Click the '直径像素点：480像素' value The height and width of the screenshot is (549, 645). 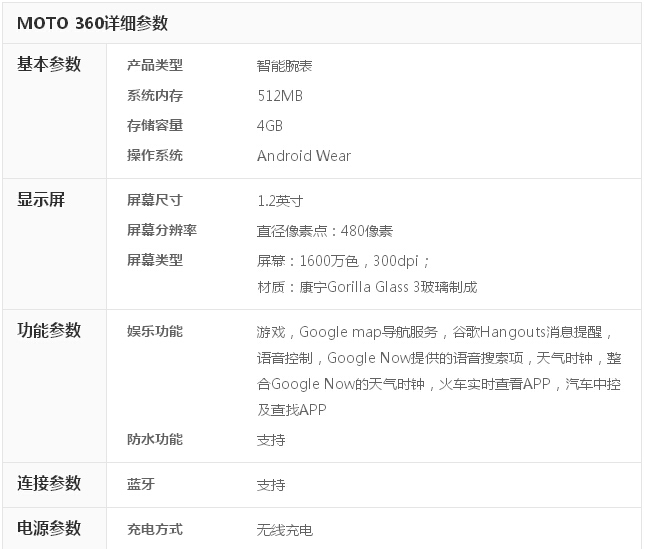tap(325, 231)
